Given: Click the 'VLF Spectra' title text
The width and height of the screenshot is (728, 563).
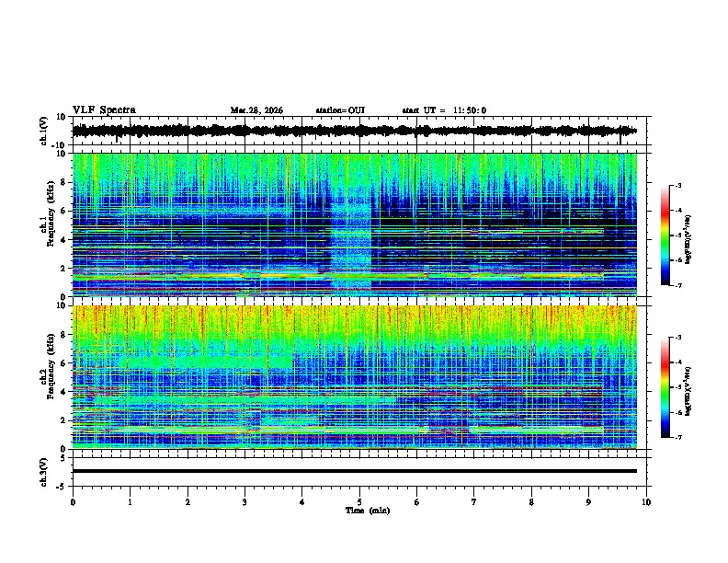Looking at the screenshot, I should [x=104, y=110].
